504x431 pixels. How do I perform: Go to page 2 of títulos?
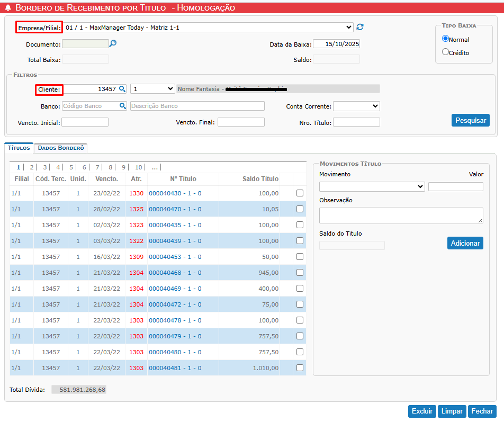(x=32, y=167)
